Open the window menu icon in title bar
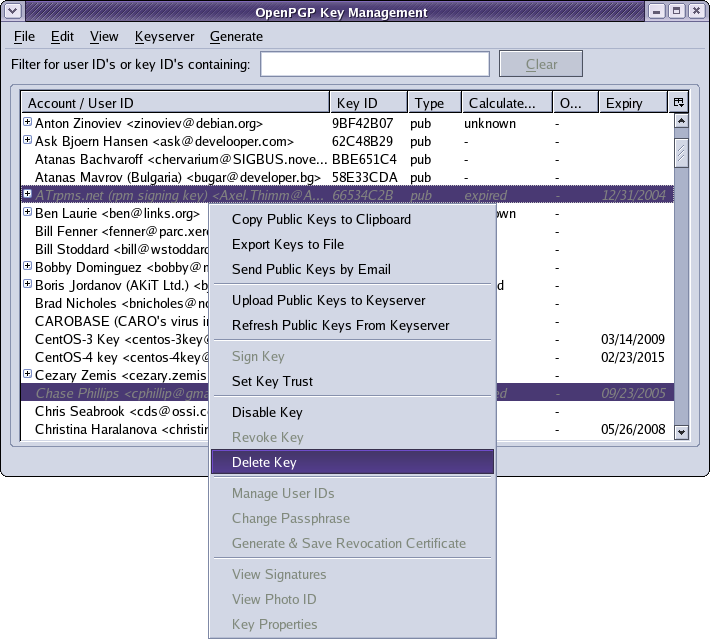Screen dimensions: 710x639 (13, 11)
